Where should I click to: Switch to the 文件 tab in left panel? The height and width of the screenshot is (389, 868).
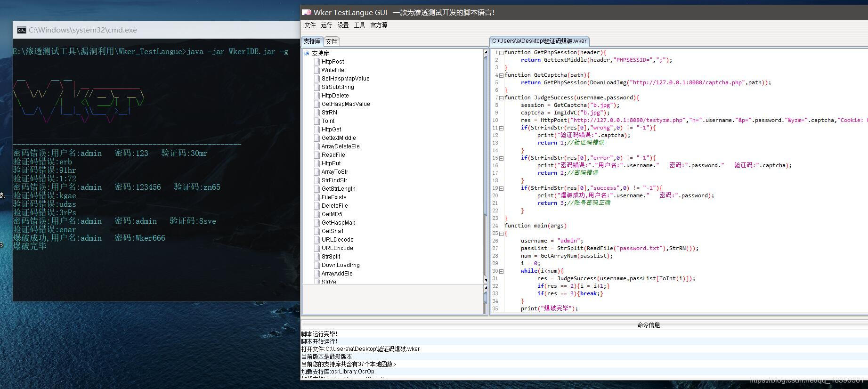(x=331, y=41)
